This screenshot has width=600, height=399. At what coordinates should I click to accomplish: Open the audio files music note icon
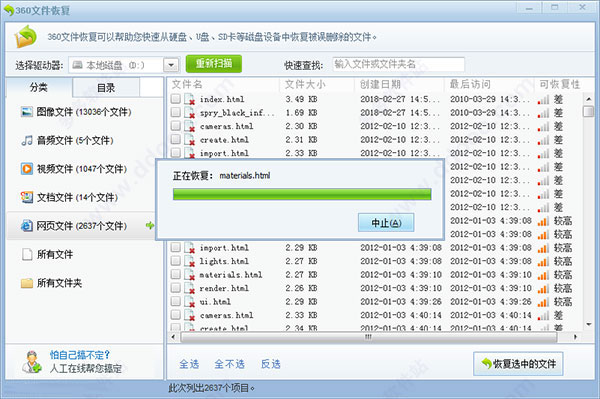(x=27, y=140)
